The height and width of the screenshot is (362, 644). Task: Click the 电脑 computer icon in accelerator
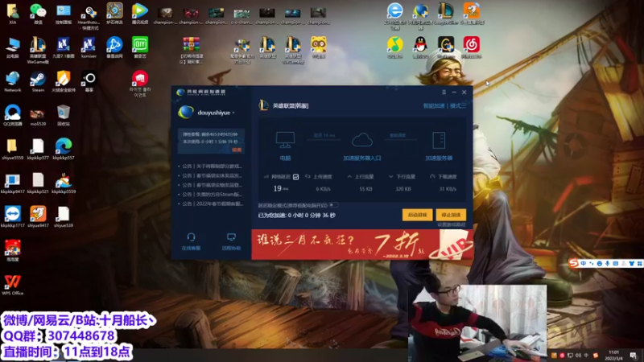[x=285, y=140]
